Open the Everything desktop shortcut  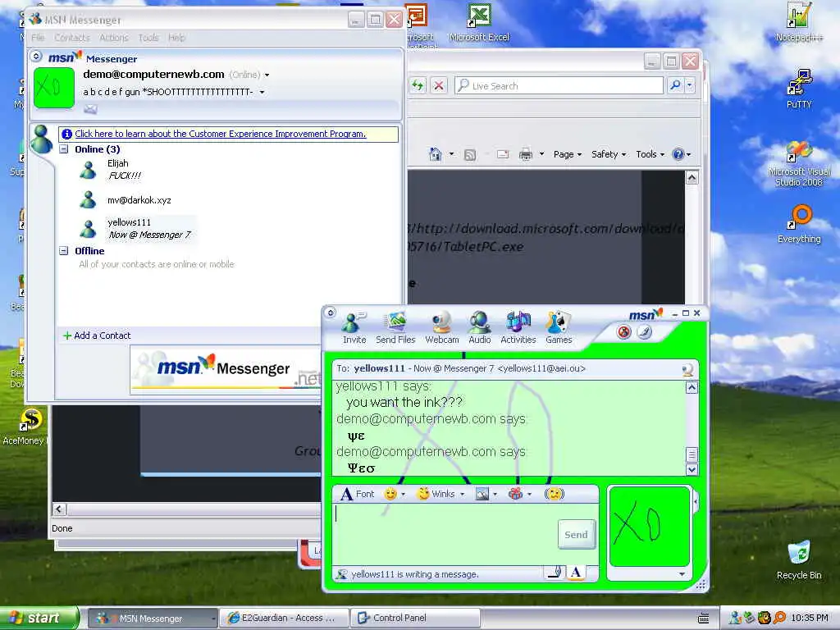coord(799,224)
